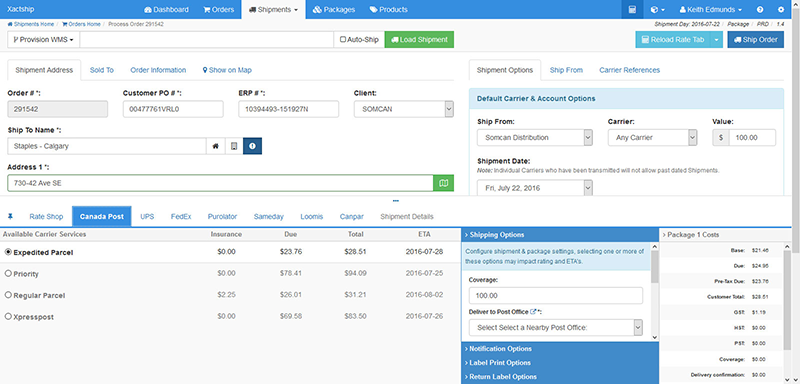Open the Dashboard nav item

(x=166, y=9)
